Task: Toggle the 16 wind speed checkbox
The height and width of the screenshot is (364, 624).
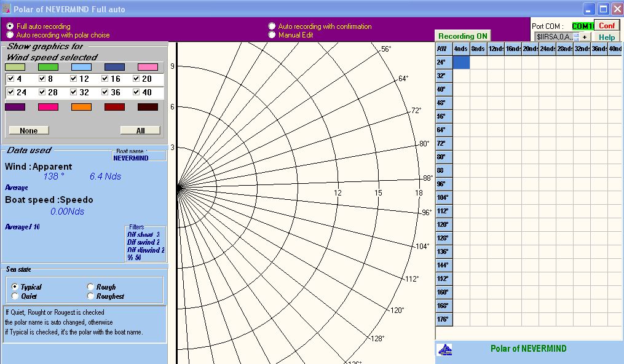Action: pyautogui.click(x=105, y=78)
